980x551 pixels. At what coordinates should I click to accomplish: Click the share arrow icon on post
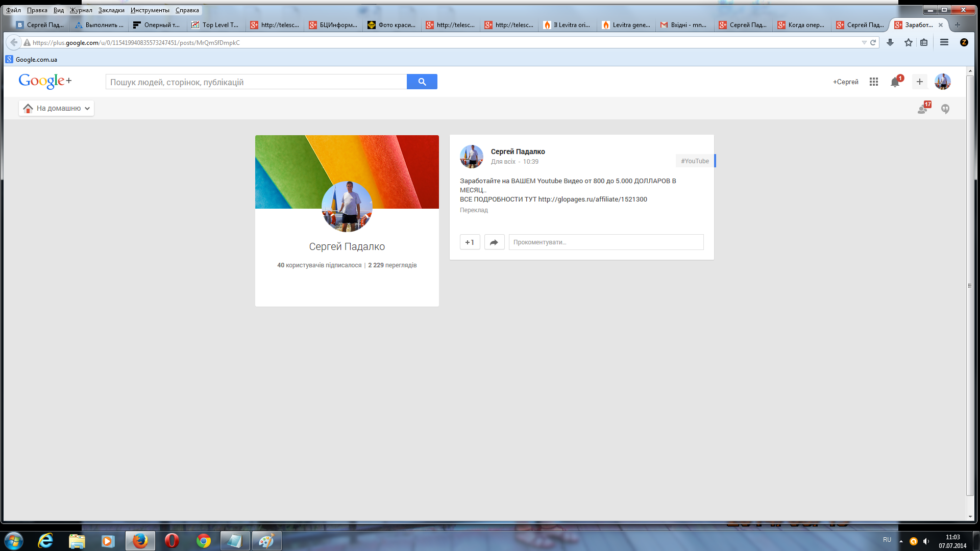pos(494,242)
